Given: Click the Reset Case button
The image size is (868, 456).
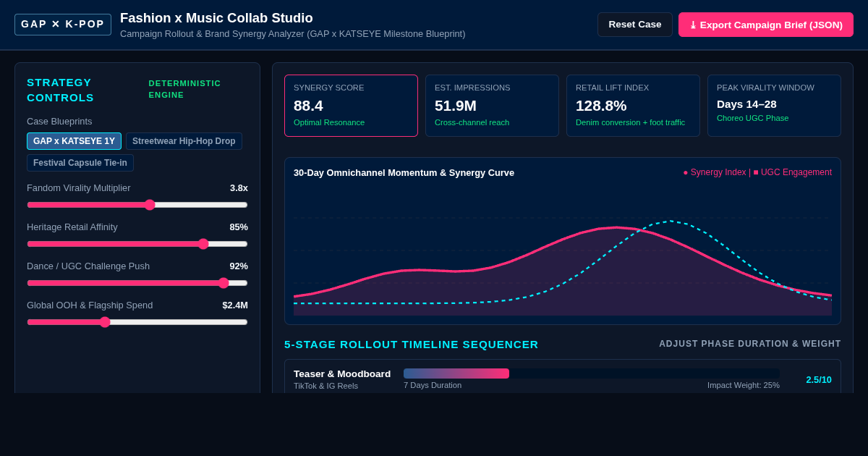Looking at the screenshot, I should 634,25.
